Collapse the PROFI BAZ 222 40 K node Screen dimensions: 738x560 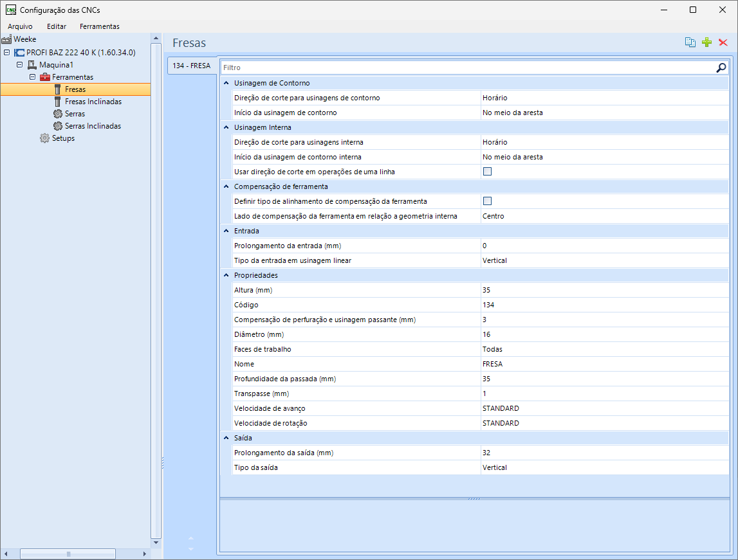[x=6, y=53]
